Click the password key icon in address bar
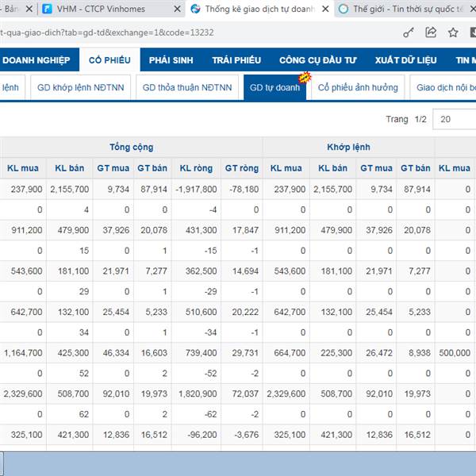 coord(409,33)
